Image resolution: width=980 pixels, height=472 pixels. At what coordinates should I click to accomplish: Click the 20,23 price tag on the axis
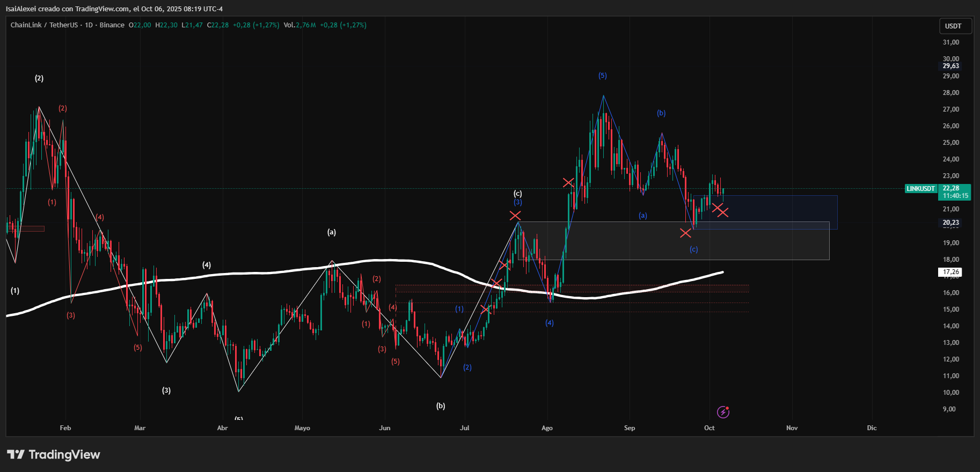(x=950, y=223)
